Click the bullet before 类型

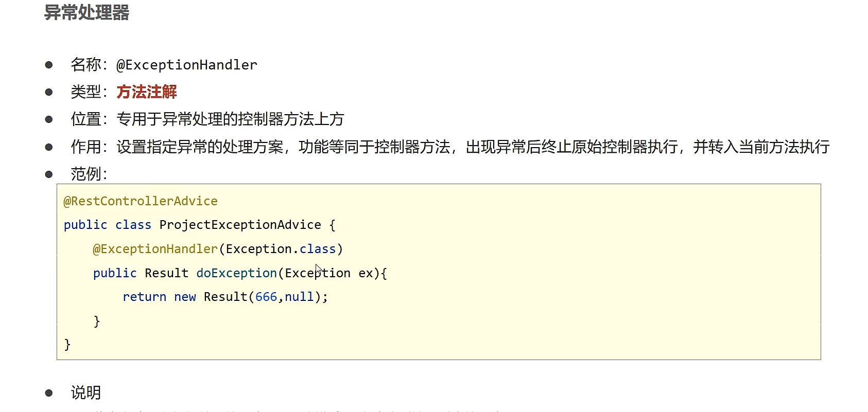pos(49,92)
